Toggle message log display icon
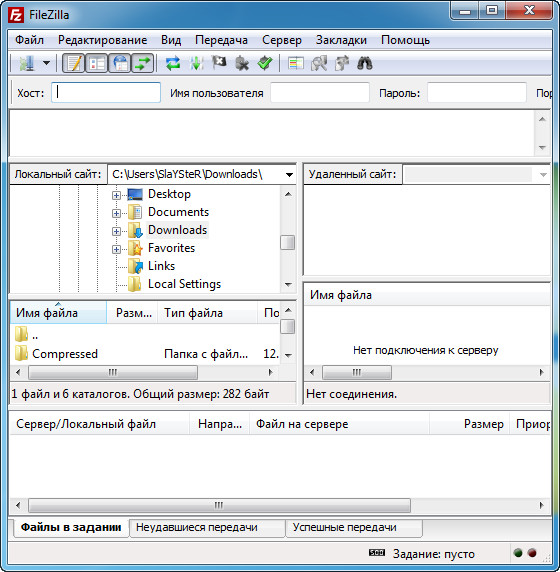 (x=74, y=63)
